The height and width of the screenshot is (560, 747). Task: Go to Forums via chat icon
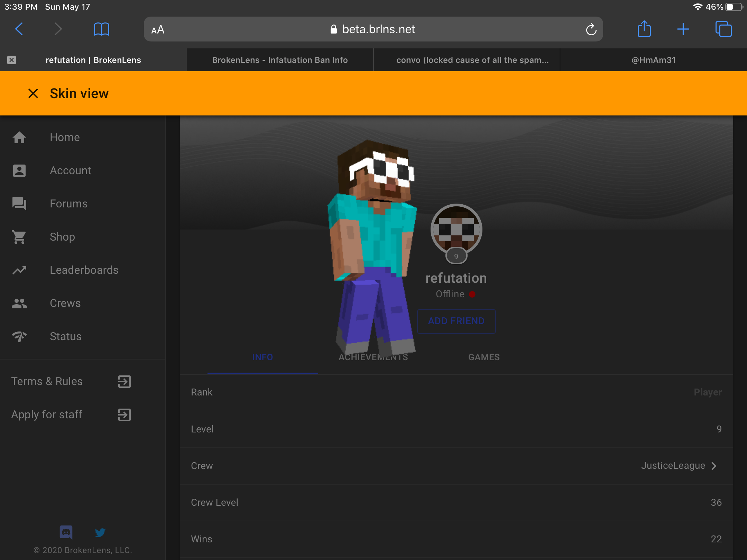click(19, 204)
